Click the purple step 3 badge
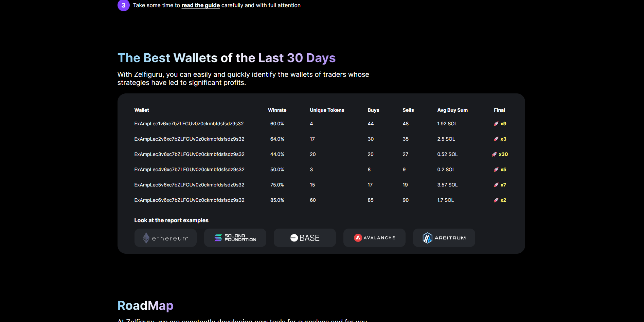 click(123, 5)
